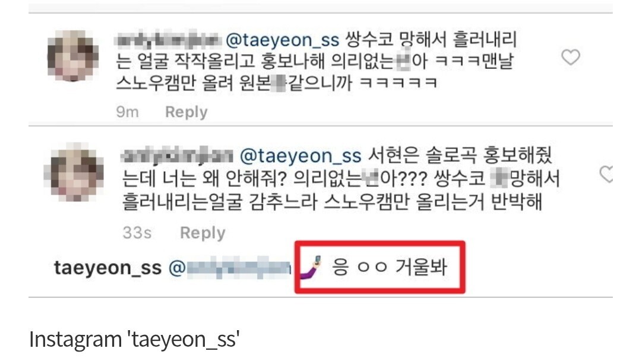Like the first comment with the heart icon
The height and width of the screenshot is (364, 639).
coord(571,57)
